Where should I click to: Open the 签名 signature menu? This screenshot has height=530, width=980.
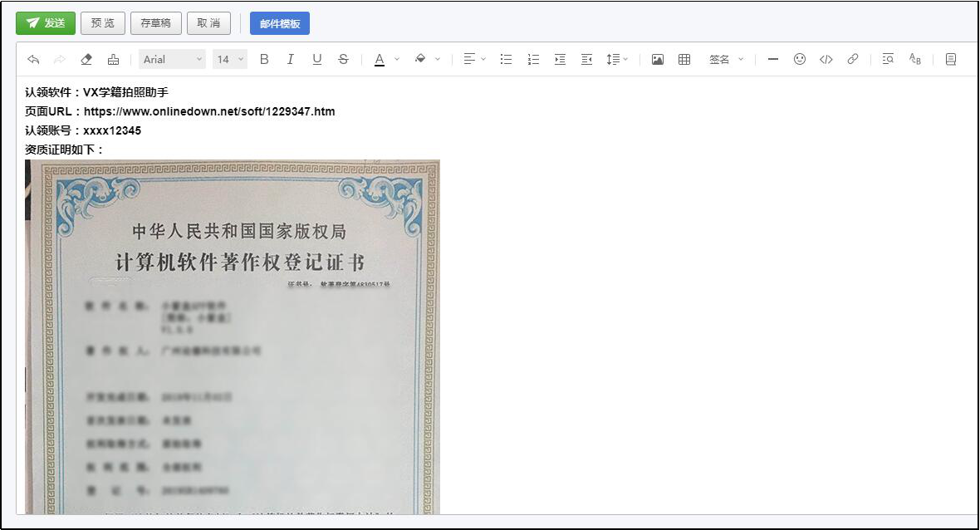tap(726, 59)
